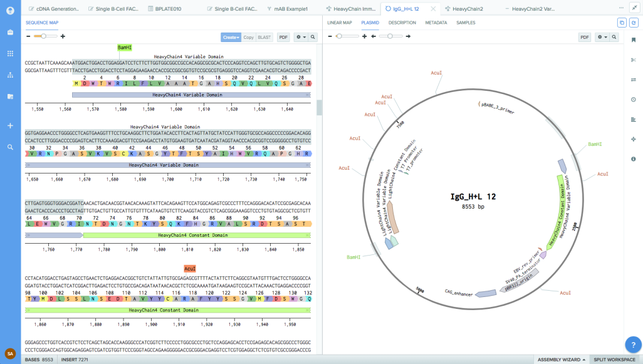
Task: Open the scissors digest tool
Action: tap(634, 60)
